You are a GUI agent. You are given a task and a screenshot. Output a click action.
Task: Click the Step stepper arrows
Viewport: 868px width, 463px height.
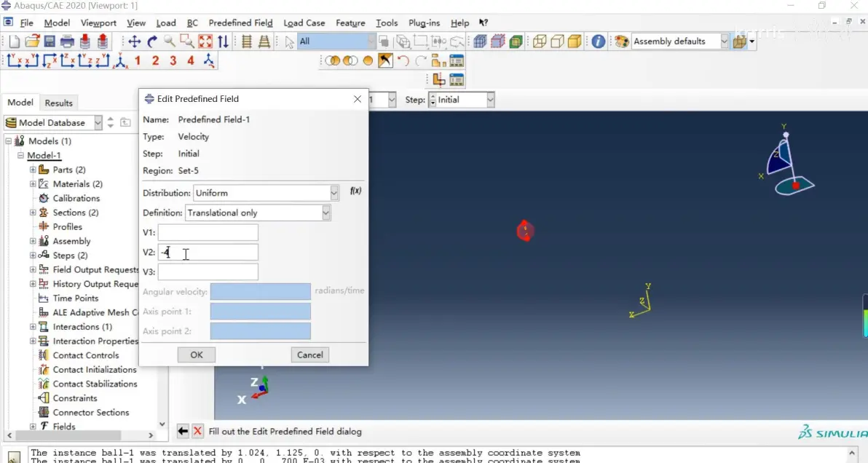(433, 100)
